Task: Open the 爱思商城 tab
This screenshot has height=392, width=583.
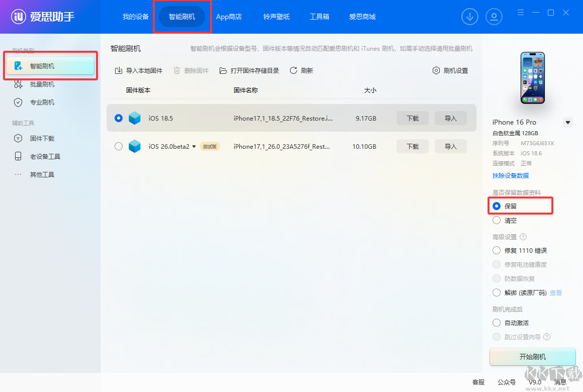Action: [362, 17]
